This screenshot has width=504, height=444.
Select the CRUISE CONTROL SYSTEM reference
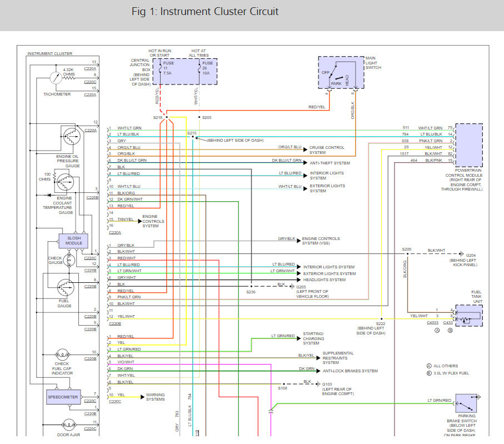327,150
